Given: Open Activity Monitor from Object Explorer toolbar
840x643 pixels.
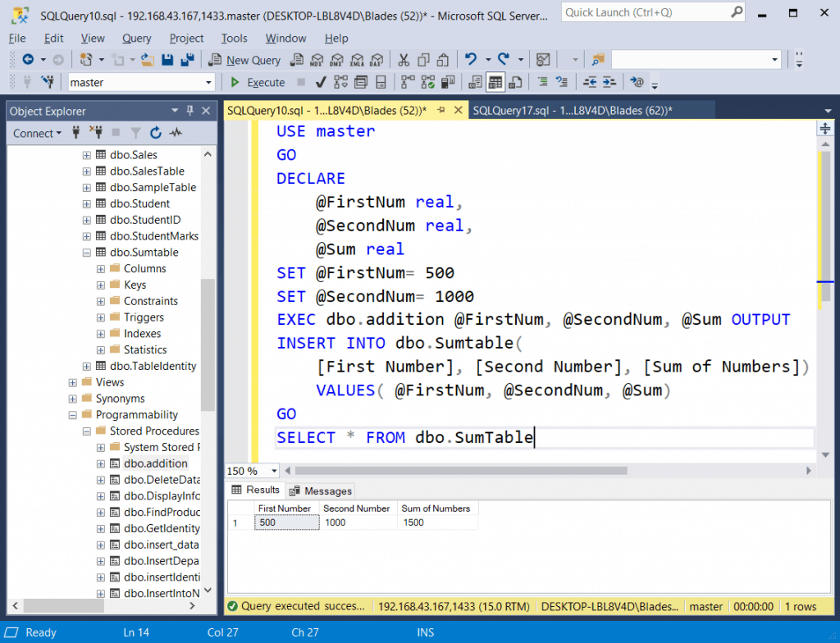Looking at the screenshot, I should (176, 133).
